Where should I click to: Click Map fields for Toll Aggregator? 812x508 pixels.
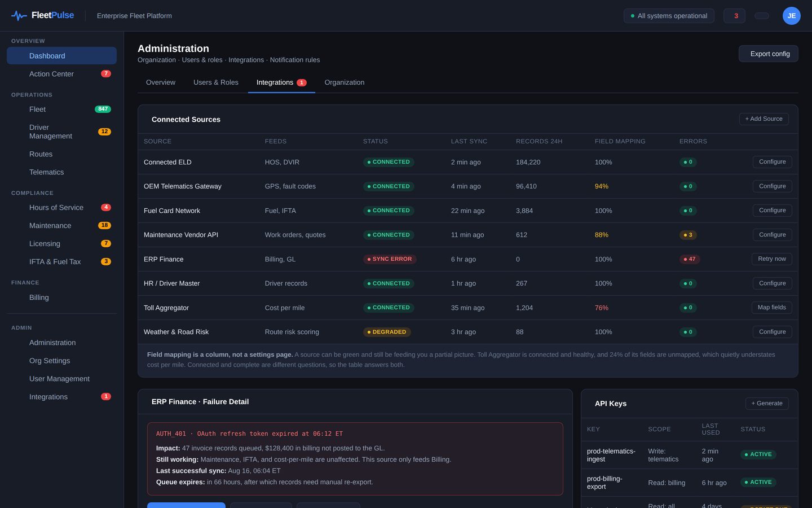coord(772,308)
